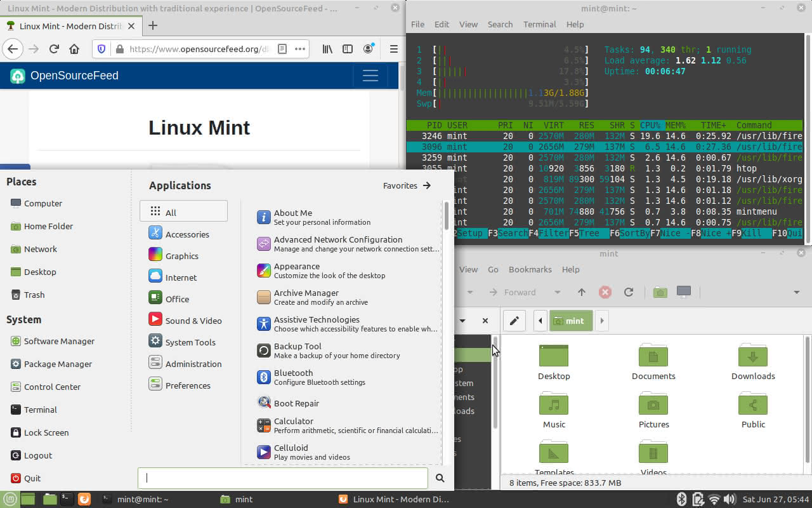Reload folder in file manager
Screen dimensions: 812x508
pyautogui.click(x=629, y=292)
